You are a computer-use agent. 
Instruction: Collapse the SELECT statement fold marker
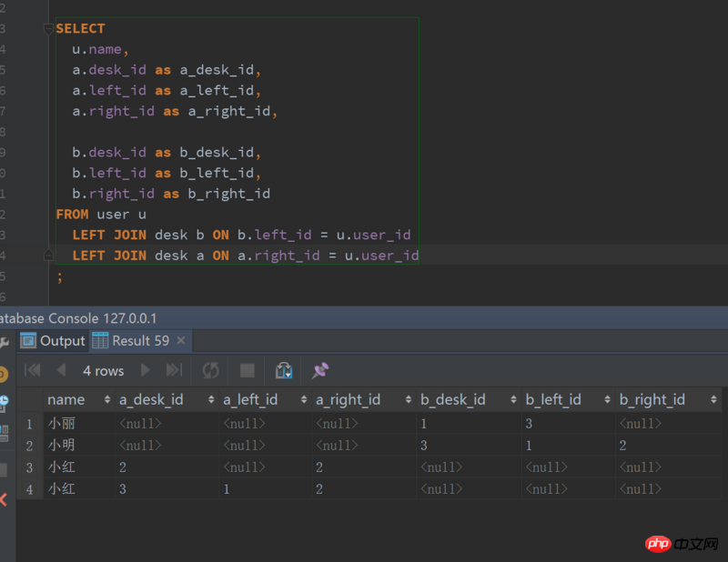pos(48,28)
